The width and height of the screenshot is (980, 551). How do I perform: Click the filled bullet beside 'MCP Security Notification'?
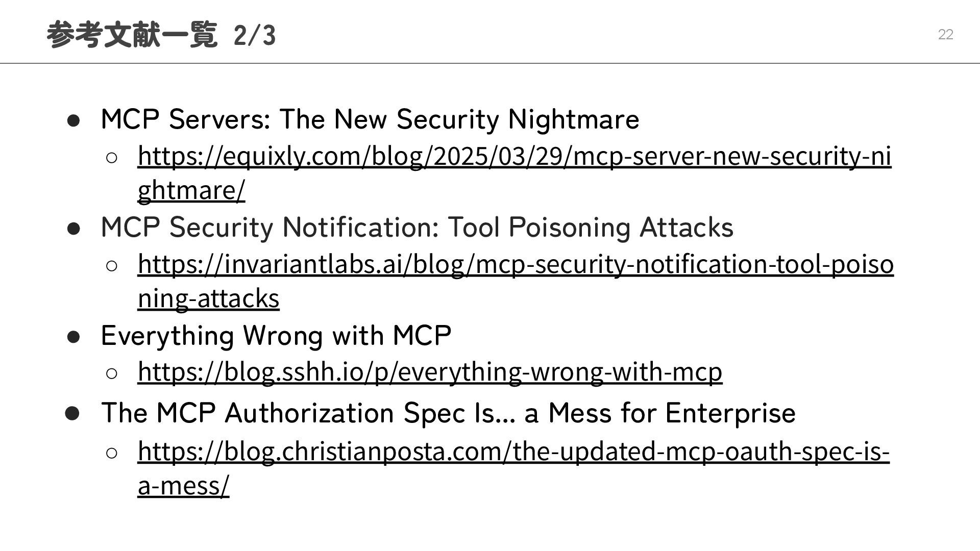point(73,229)
